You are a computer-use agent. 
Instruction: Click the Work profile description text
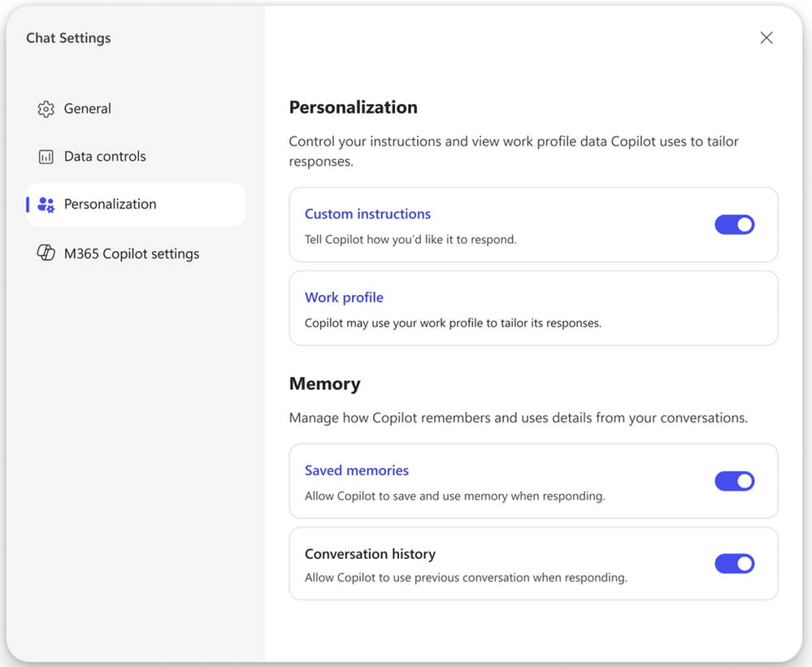coord(453,323)
